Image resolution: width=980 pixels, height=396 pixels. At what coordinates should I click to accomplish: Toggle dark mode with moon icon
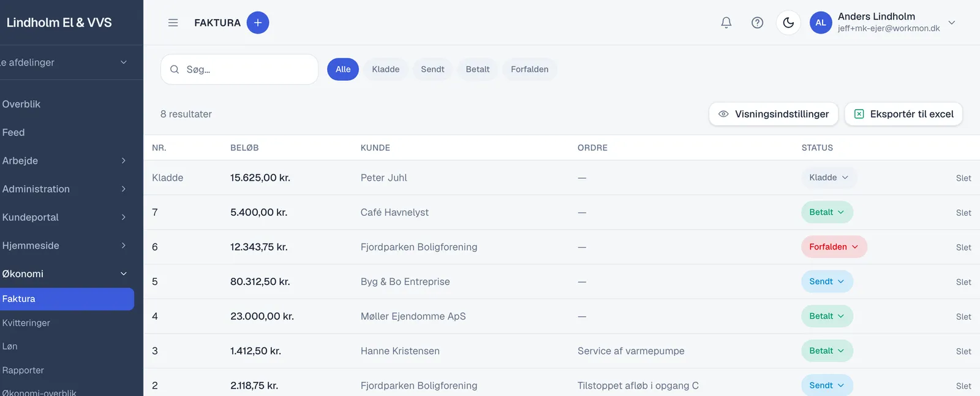pos(788,23)
